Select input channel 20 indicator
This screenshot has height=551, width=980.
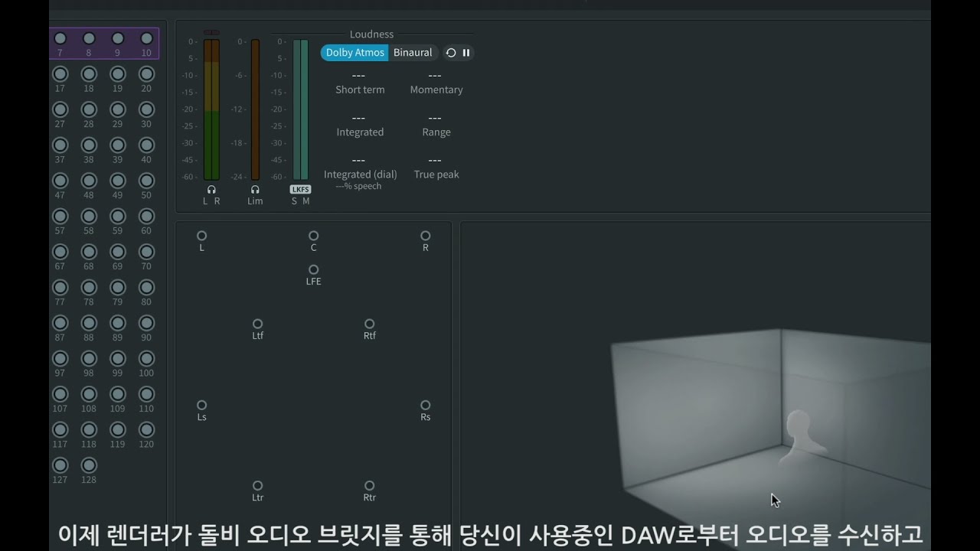pyautogui.click(x=146, y=74)
